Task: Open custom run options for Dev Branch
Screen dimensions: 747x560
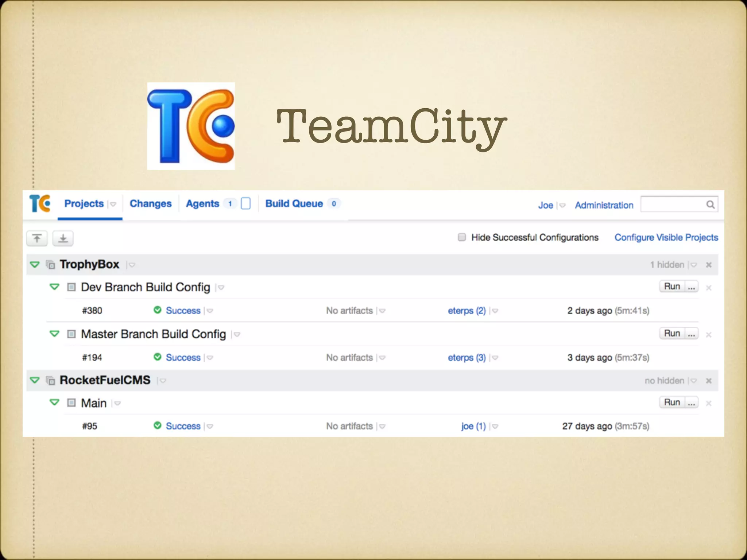Action: pos(692,286)
